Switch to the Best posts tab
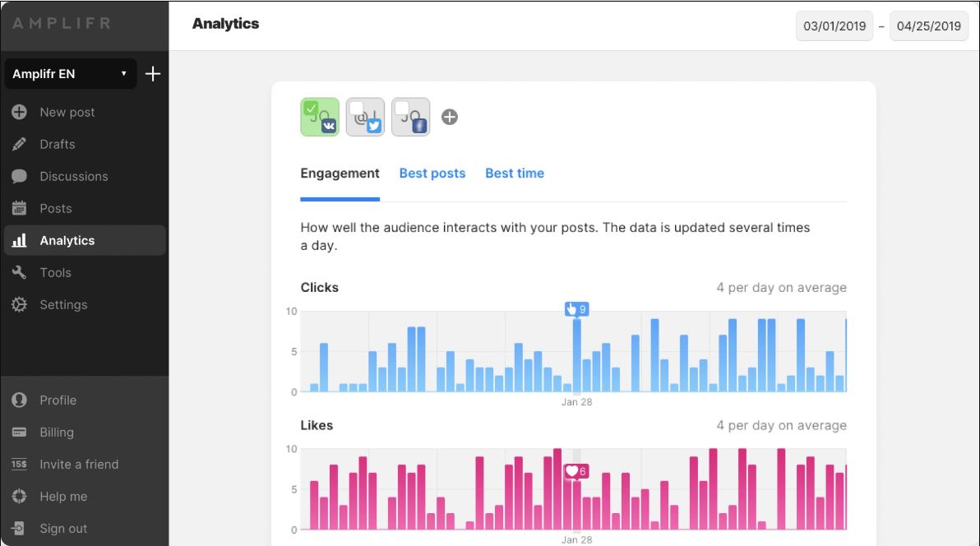The width and height of the screenshot is (980, 546). pos(432,174)
